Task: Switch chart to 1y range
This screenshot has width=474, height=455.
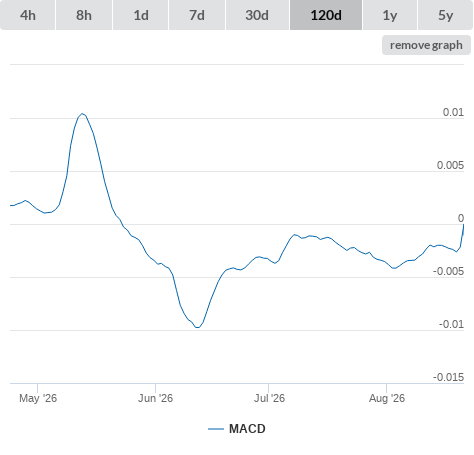Action: pos(390,15)
